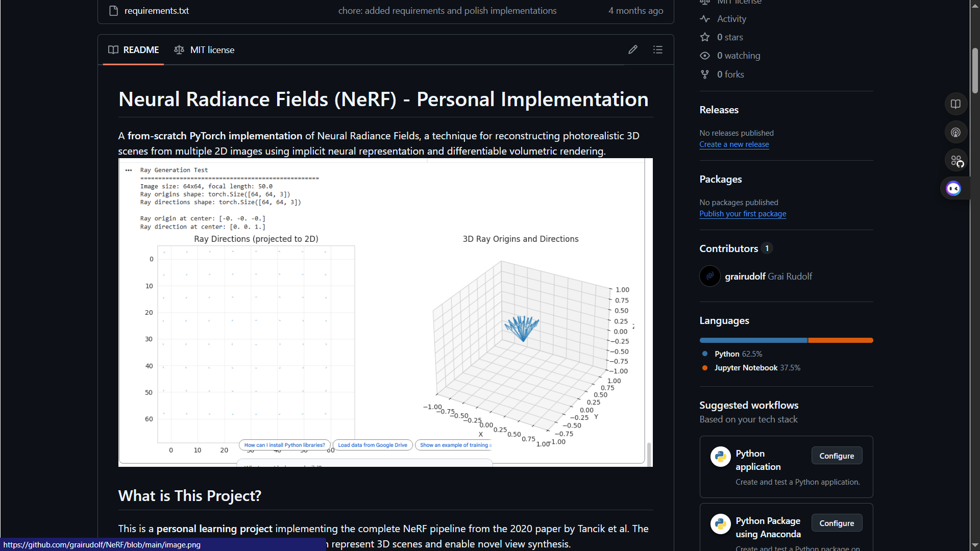Click the star icon beside stars

click(x=705, y=37)
